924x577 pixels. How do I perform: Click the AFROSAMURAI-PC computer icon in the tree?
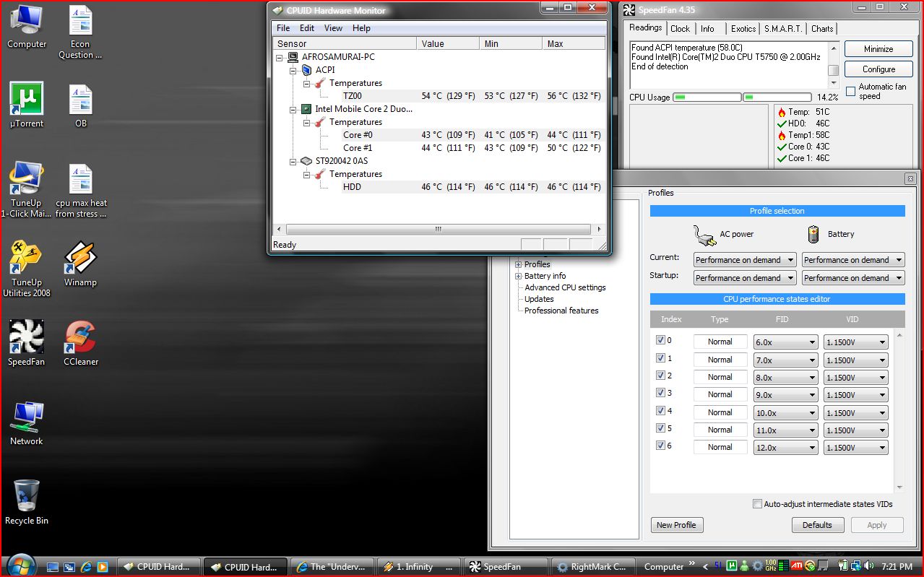point(293,57)
